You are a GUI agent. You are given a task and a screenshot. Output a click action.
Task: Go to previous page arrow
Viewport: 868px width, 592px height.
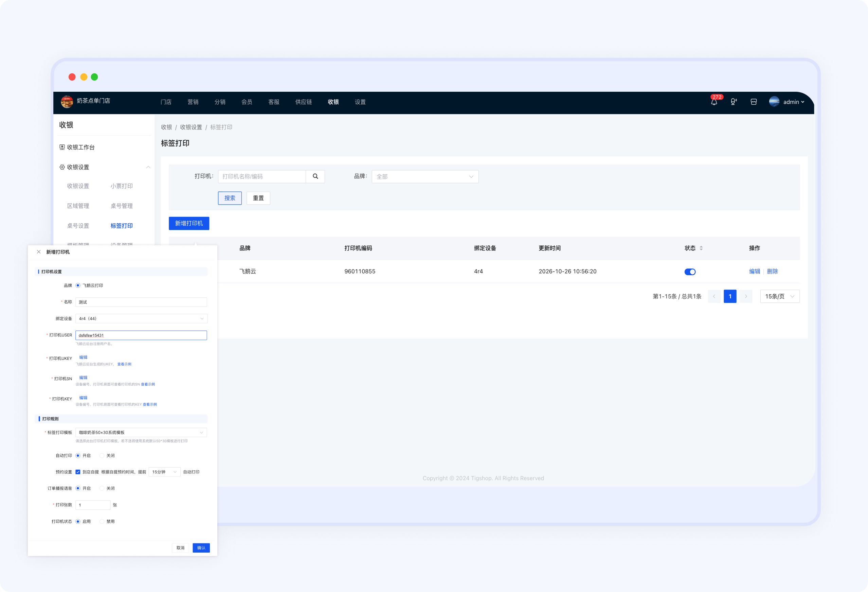[714, 296]
